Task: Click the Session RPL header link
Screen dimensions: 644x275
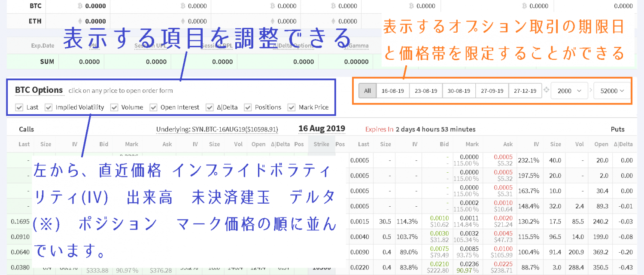Action: click(x=217, y=46)
